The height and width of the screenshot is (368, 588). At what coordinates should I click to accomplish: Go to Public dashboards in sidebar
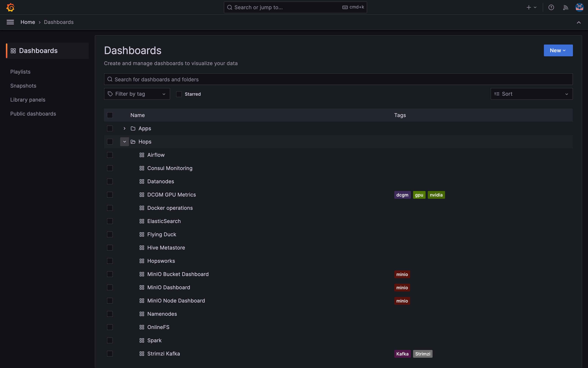click(33, 114)
